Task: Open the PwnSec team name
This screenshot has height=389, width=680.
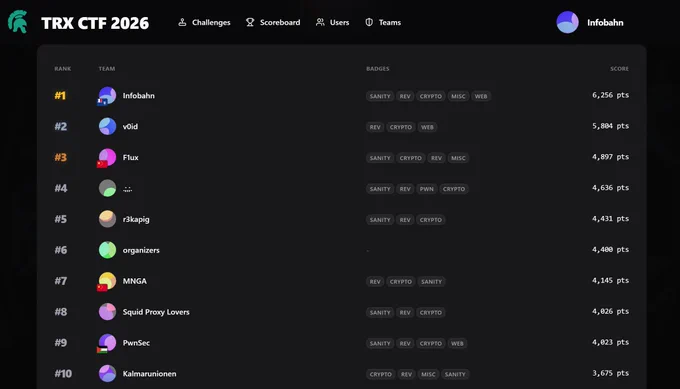Action: click(136, 343)
